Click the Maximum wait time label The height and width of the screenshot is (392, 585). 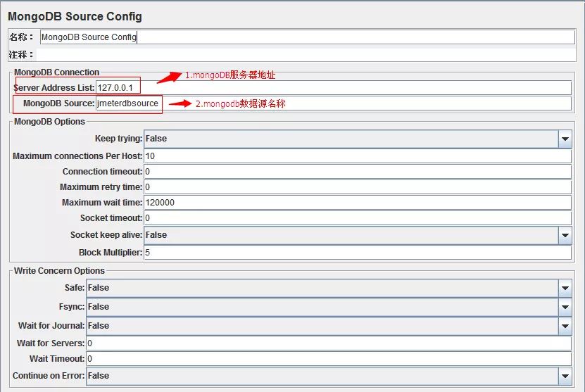click(102, 203)
